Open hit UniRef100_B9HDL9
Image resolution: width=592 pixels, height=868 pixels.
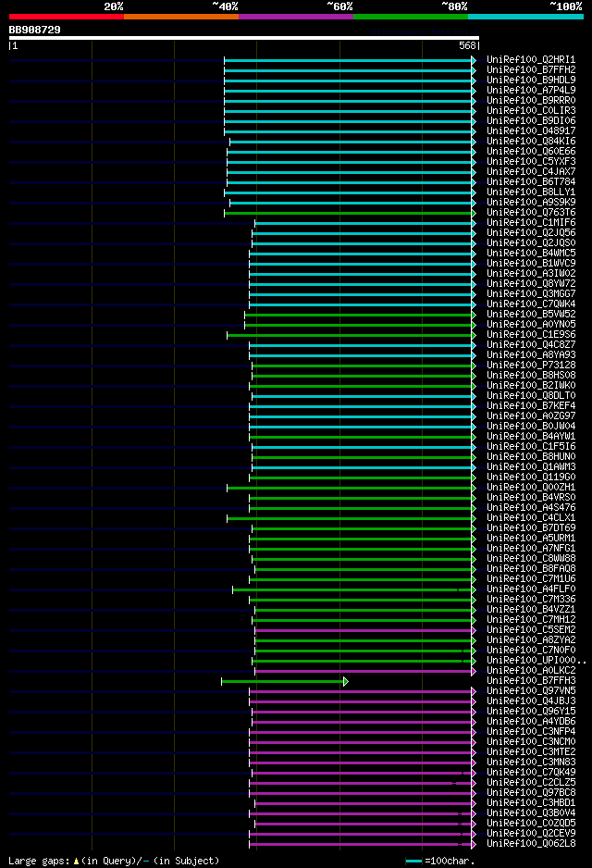(x=531, y=81)
